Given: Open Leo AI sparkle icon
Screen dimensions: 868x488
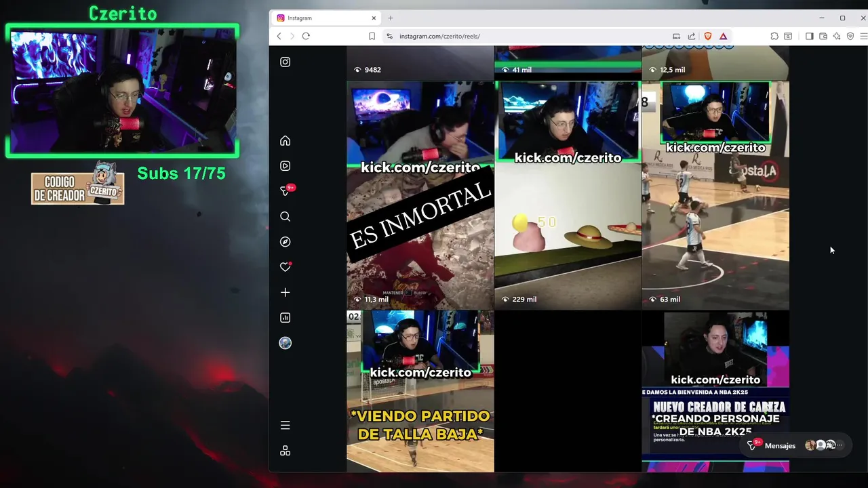Looking at the screenshot, I should point(837,36).
